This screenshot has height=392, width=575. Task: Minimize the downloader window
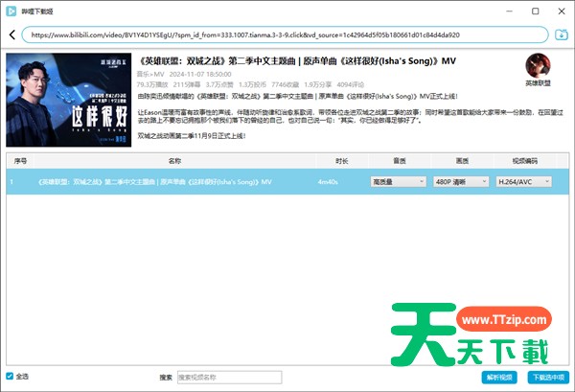(x=510, y=12)
